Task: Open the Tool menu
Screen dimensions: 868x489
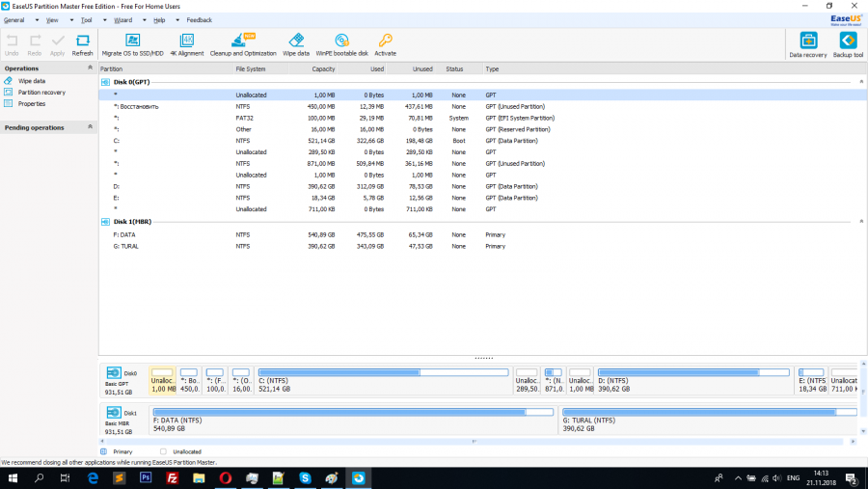Action: [87, 20]
